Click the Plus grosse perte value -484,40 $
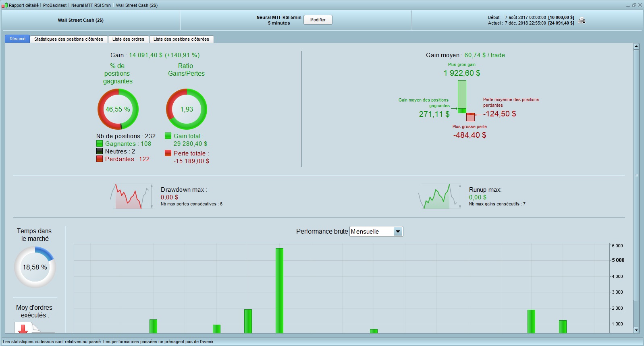 pyautogui.click(x=469, y=135)
